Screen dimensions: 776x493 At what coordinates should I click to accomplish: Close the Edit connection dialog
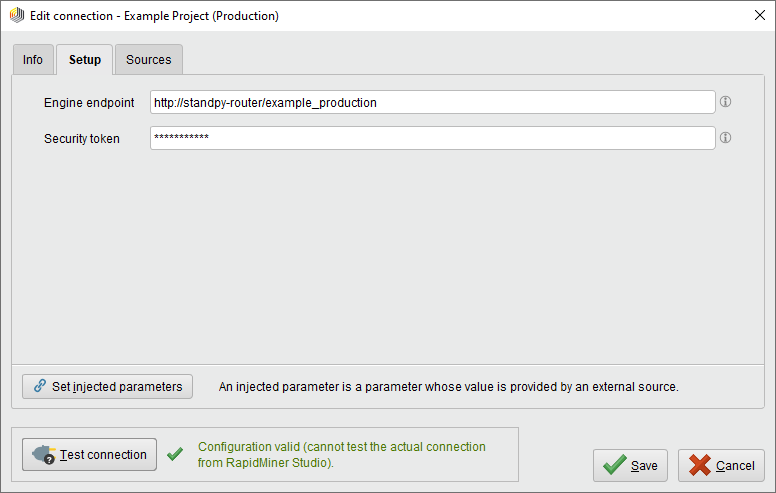click(756, 15)
